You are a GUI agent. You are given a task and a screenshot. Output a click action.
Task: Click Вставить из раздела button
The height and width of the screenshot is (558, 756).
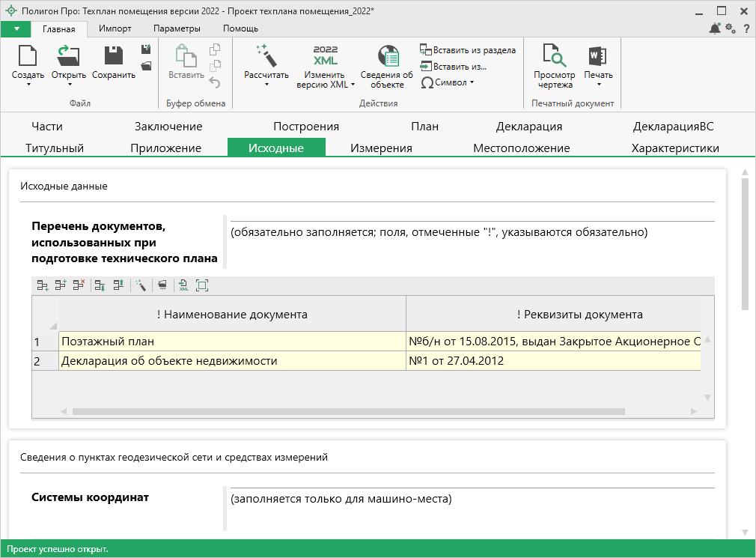468,50
